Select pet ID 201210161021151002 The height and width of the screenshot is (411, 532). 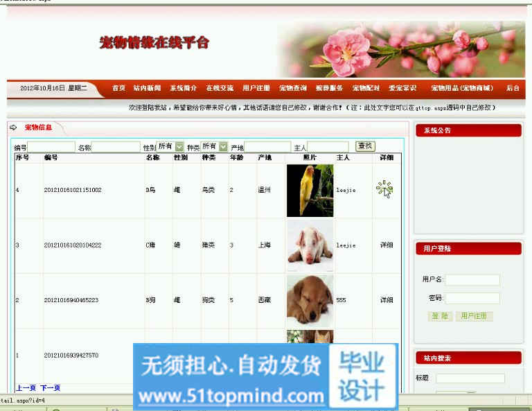73,190
